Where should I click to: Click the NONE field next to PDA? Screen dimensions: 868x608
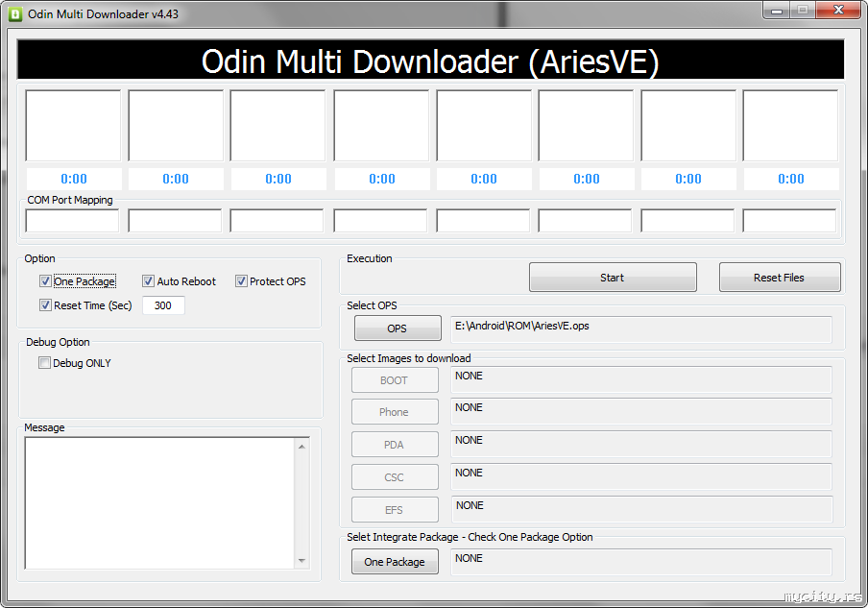[641, 444]
